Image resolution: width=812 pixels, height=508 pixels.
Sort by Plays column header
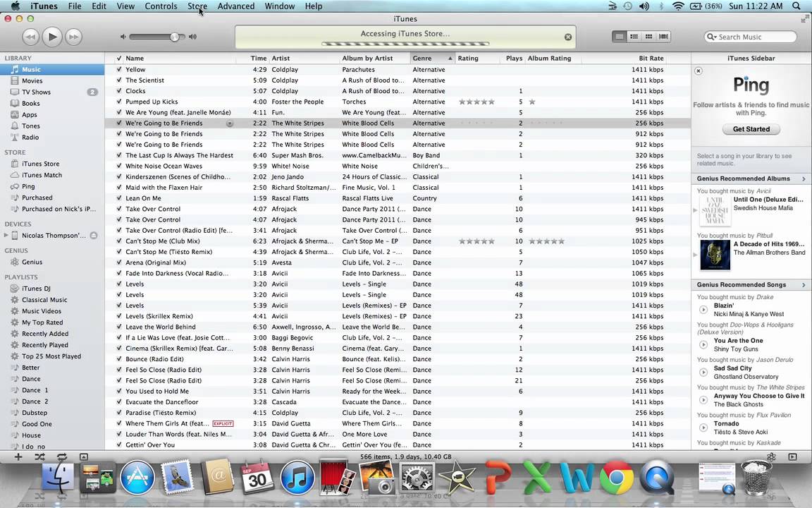pos(514,58)
